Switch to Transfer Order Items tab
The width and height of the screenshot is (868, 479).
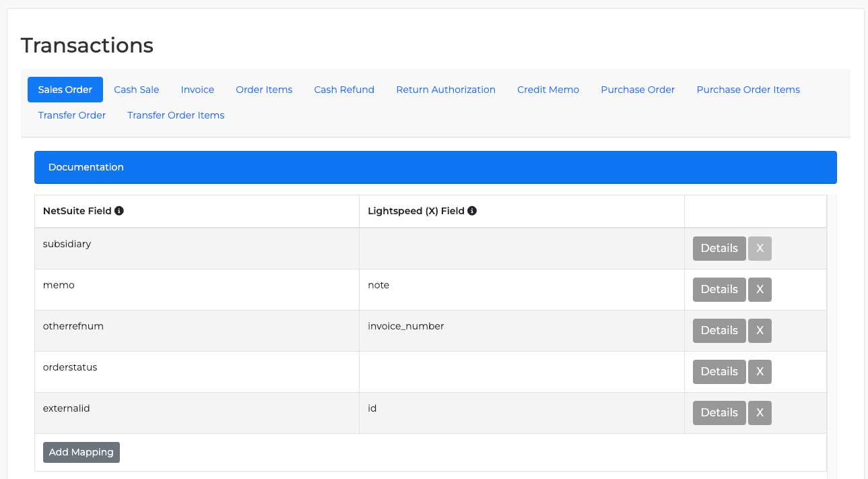(176, 115)
